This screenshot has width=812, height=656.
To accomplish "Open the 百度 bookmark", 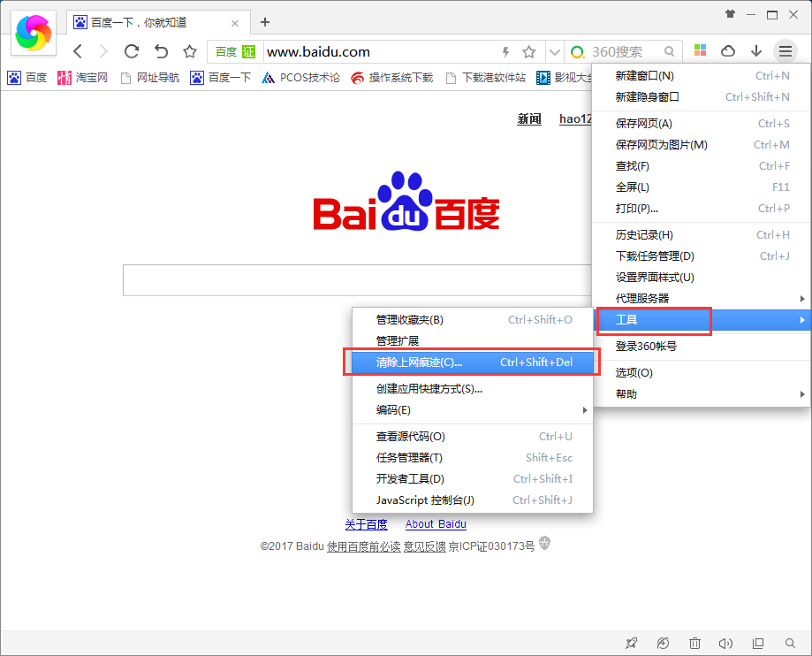I will click(x=27, y=78).
